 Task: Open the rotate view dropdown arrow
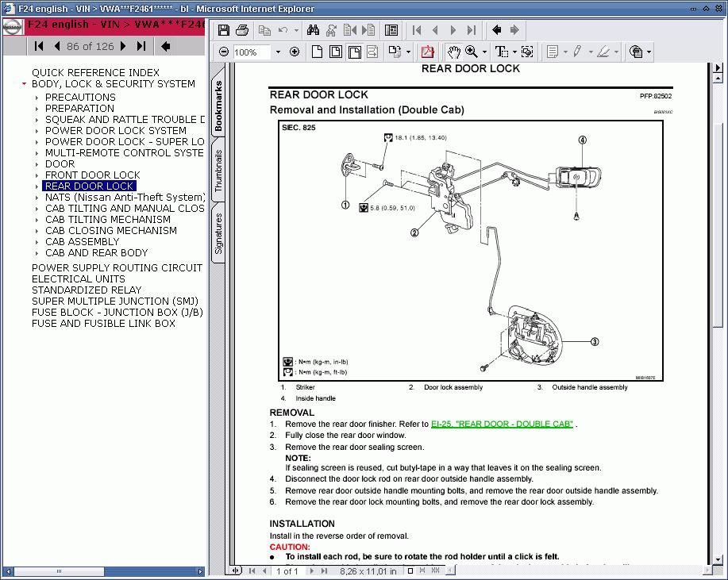(x=408, y=52)
